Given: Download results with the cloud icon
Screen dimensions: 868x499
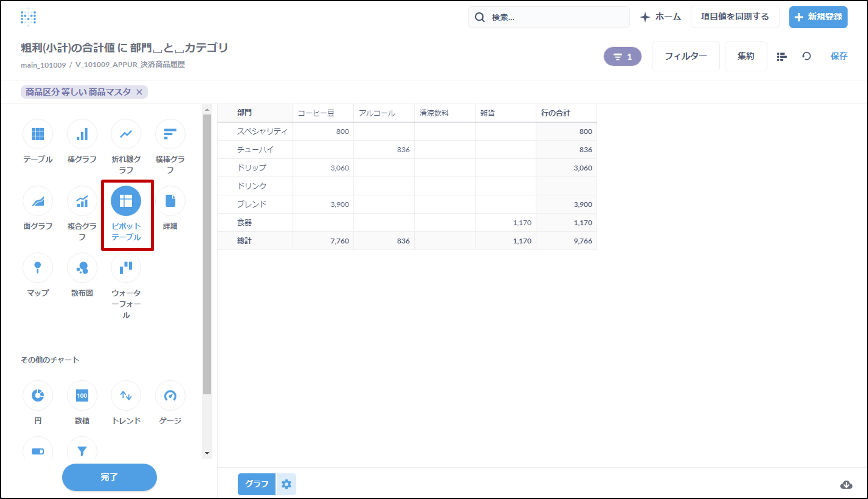Looking at the screenshot, I should 846,485.
